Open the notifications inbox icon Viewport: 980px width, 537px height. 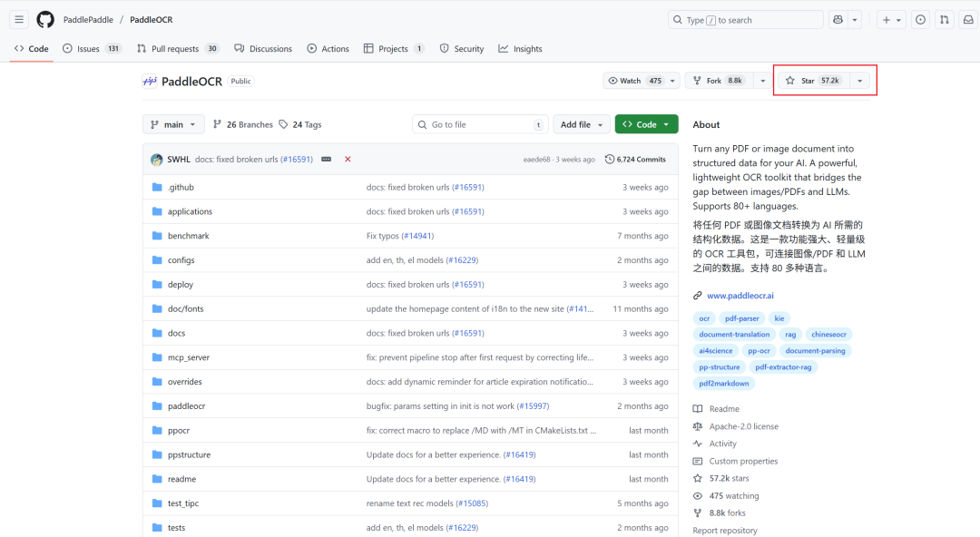pos(968,19)
